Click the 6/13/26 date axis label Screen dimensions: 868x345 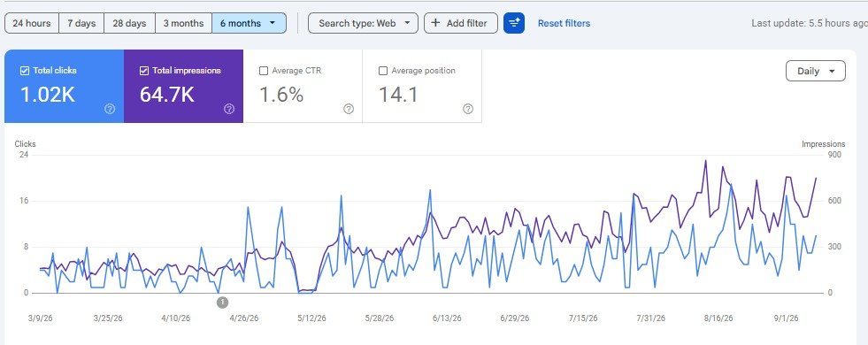(447, 318)
